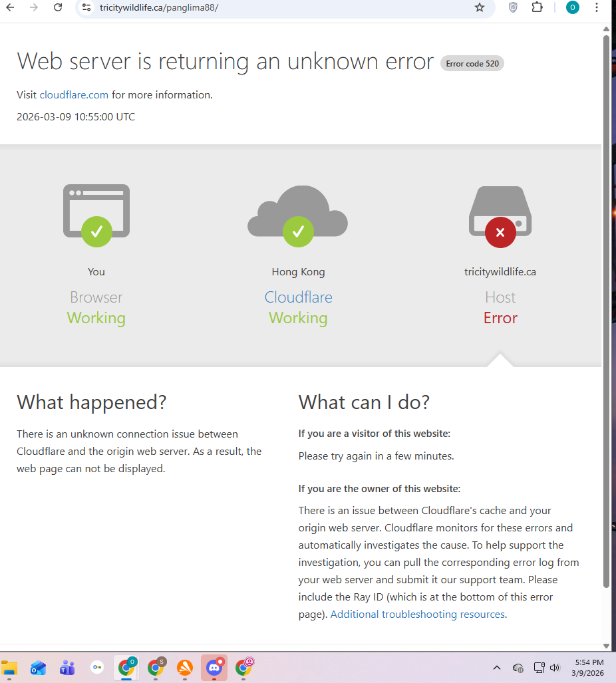Screen dimensions: 616x683
Task: Click the host server error icon
Action: pyautogui.click(x=500, y=217)
